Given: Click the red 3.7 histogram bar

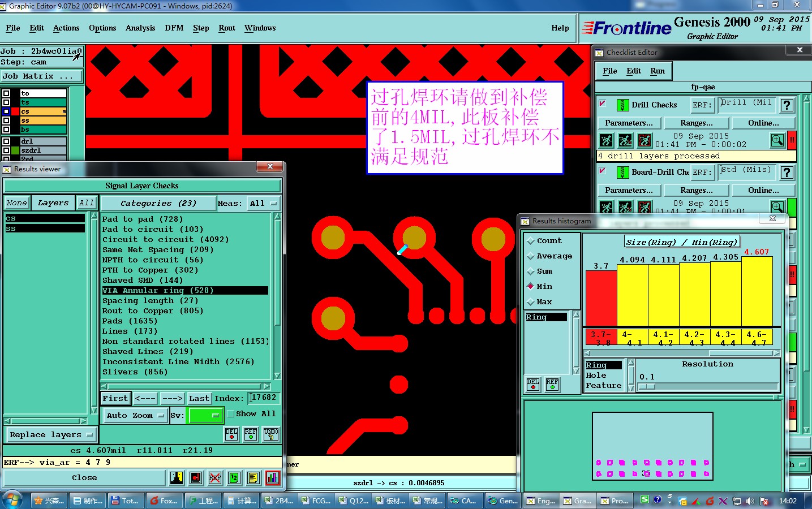Looking at the screenshot, I should click(x=601, y=298).
